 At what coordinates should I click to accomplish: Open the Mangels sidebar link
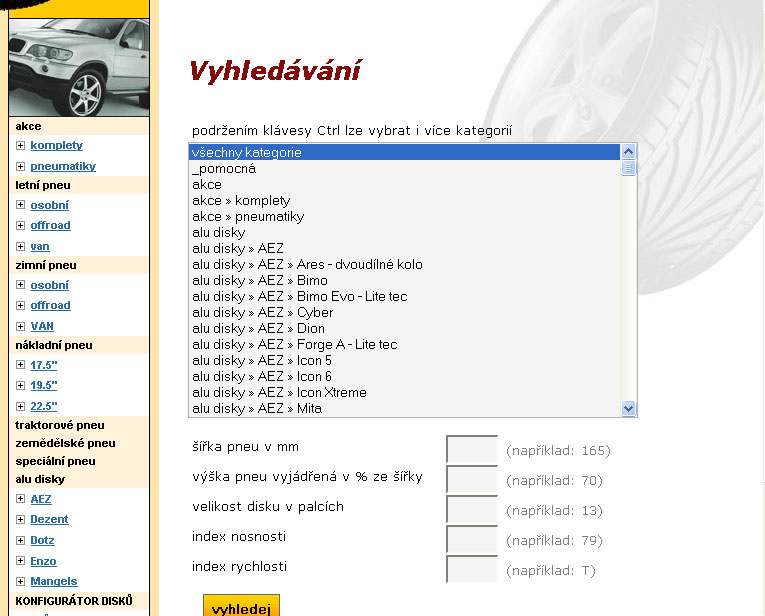[x=54, y=581]
